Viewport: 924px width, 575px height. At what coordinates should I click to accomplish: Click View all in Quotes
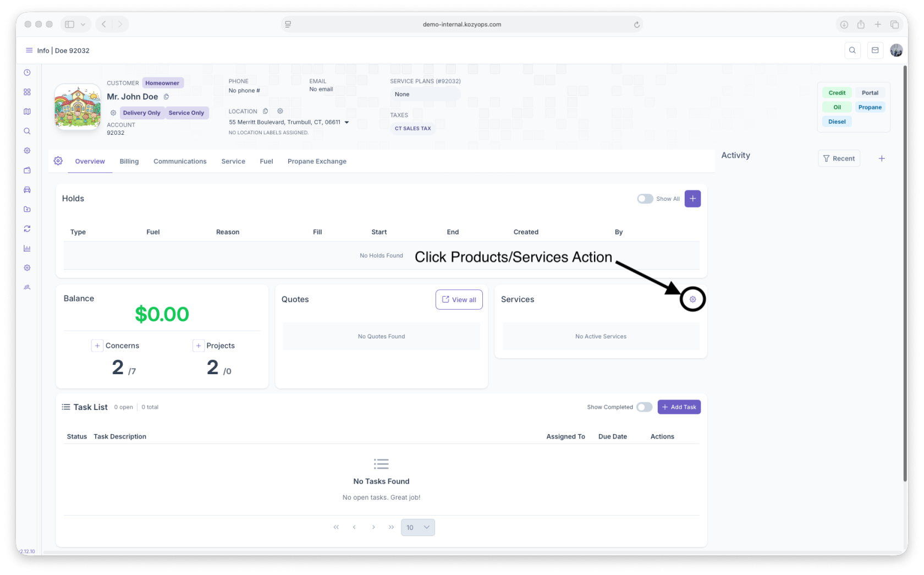click(459, 300)
